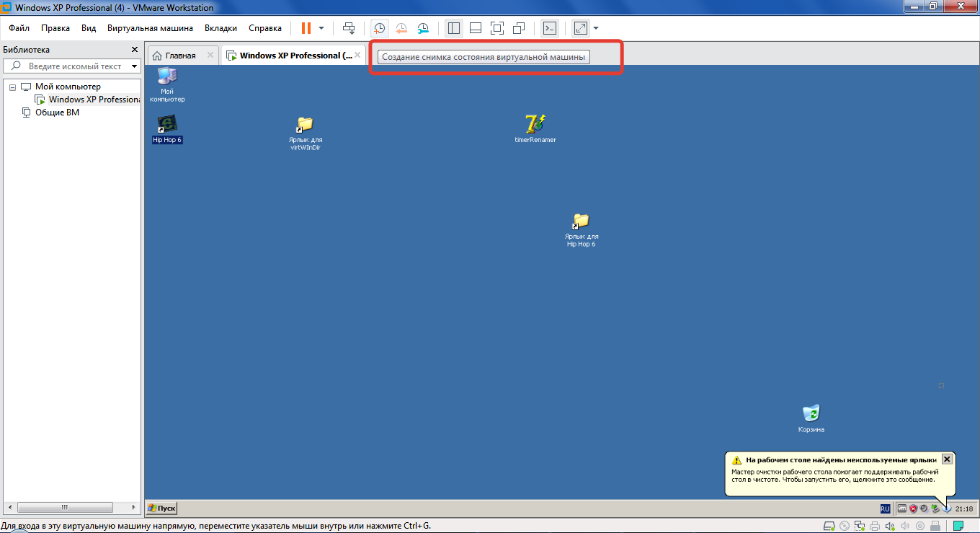Toggle the library sidebar view
Screen dimensions: 980x533
click(454, 28)
